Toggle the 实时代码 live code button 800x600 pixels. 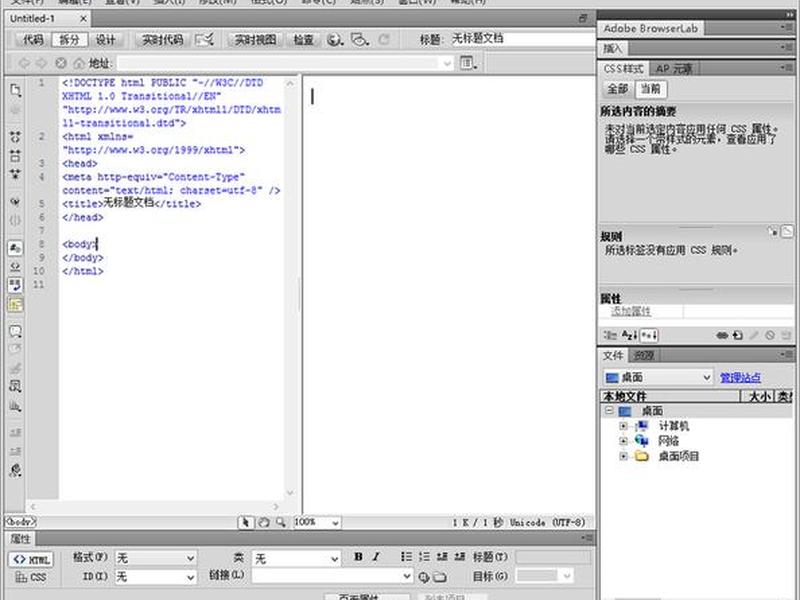pyautogui.click(x=163, y=39)
